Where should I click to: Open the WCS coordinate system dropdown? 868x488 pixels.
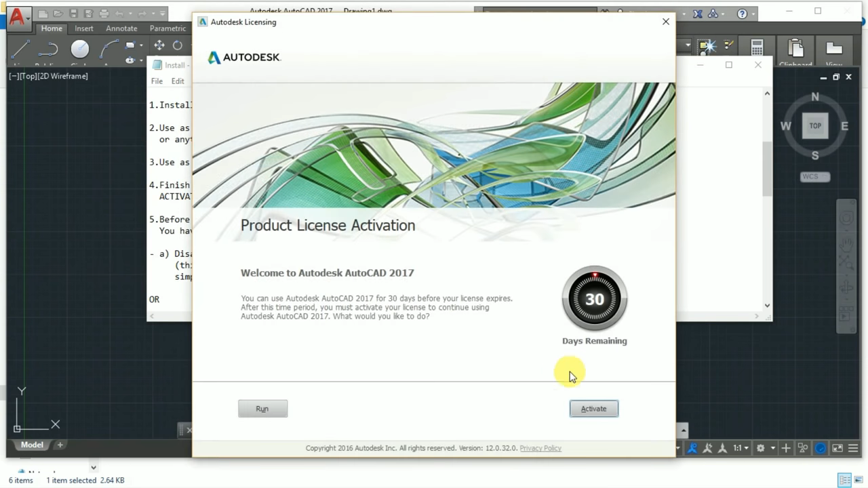click(815, 177)
